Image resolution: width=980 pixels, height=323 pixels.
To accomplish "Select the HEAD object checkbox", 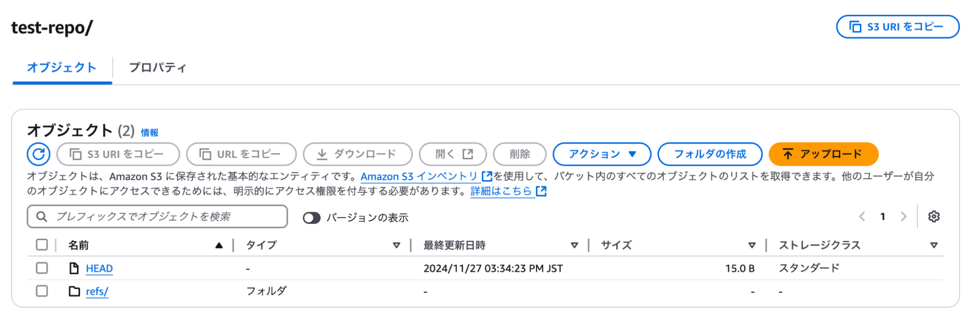I will (42, 268).
